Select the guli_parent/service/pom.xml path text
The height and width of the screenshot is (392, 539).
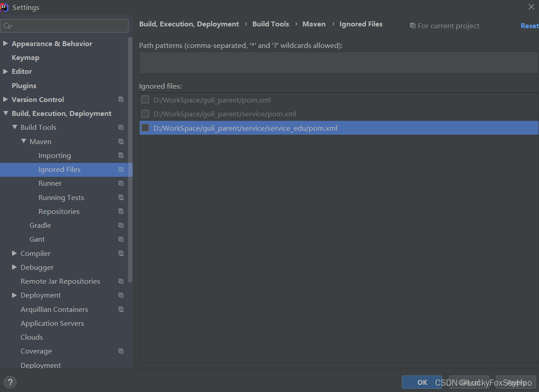tap(225, 114)
